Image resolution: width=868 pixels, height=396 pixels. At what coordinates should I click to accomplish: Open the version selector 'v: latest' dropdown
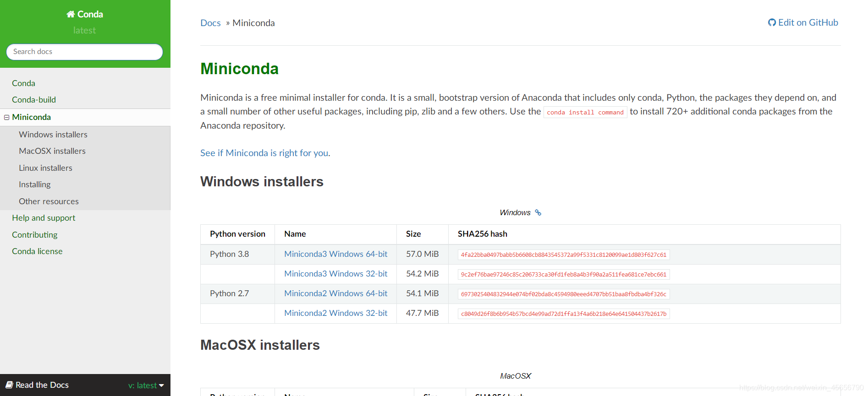(x=146, y=385)
